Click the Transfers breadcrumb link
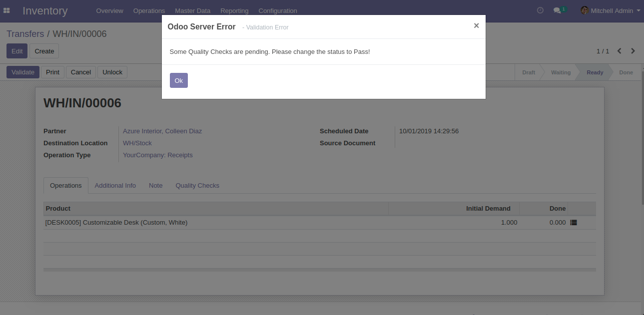This screenshot has height=315, width=644. point(25,34)
